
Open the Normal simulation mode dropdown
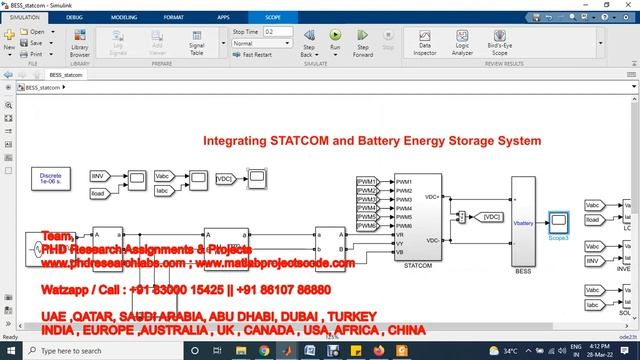pos(262,43)
